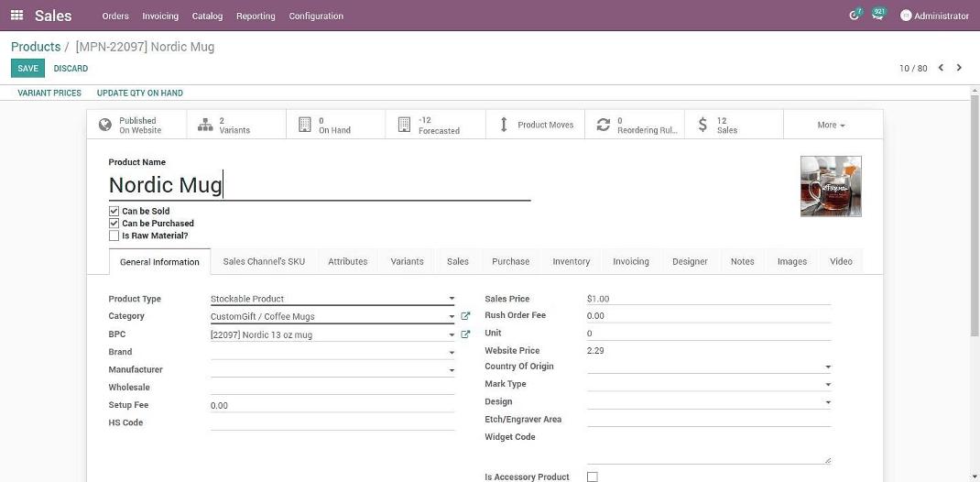Switch to the Inventory tab
980x482 pixels.
pos(572,261)
